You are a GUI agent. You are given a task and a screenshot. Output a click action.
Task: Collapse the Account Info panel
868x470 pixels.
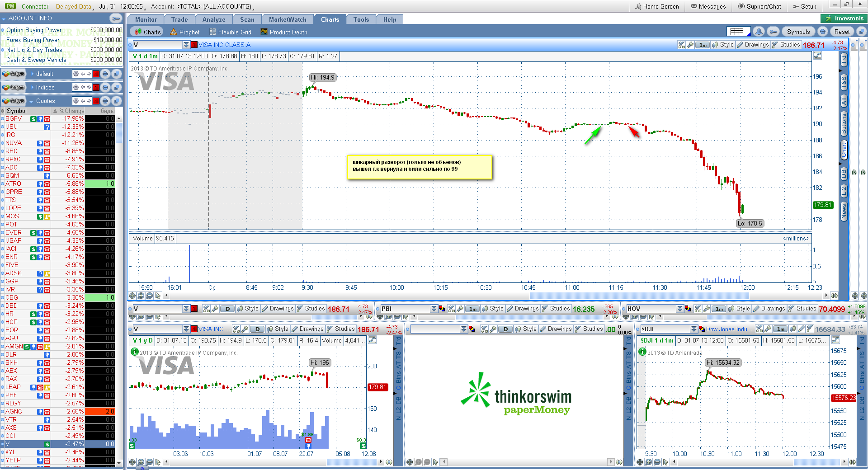tap(4, 19)
